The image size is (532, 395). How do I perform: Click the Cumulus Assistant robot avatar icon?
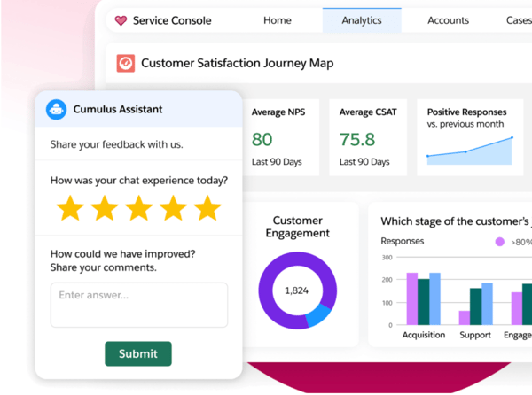point(57,110)
